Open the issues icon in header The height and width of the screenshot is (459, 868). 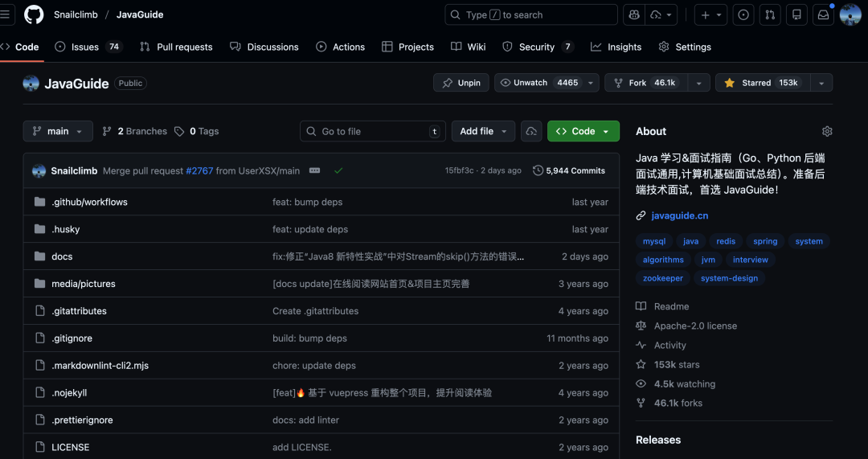pos(743,14)
